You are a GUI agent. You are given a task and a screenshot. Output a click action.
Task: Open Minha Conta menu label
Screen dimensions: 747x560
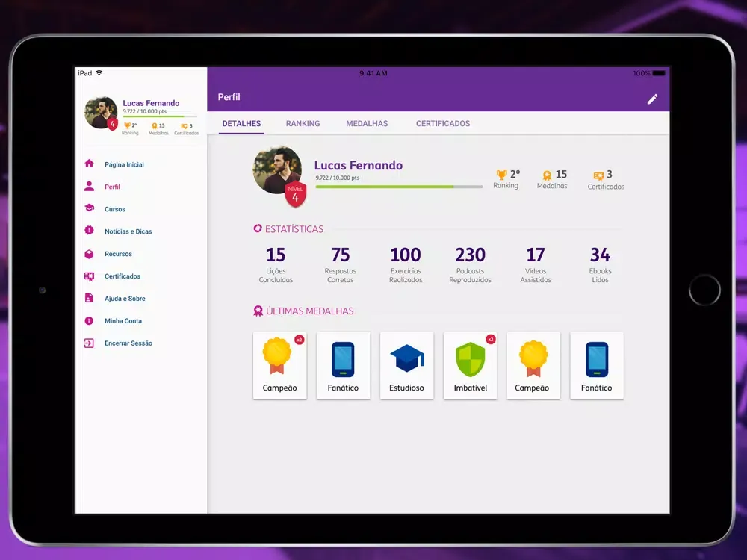pyautogui.click(x=123, y=321)
